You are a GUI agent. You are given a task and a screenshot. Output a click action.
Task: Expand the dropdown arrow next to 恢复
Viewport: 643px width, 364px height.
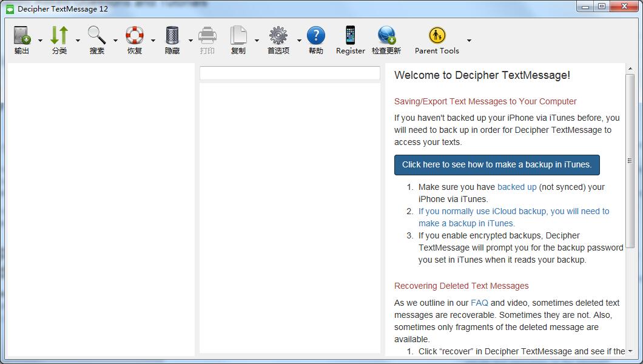153,41
